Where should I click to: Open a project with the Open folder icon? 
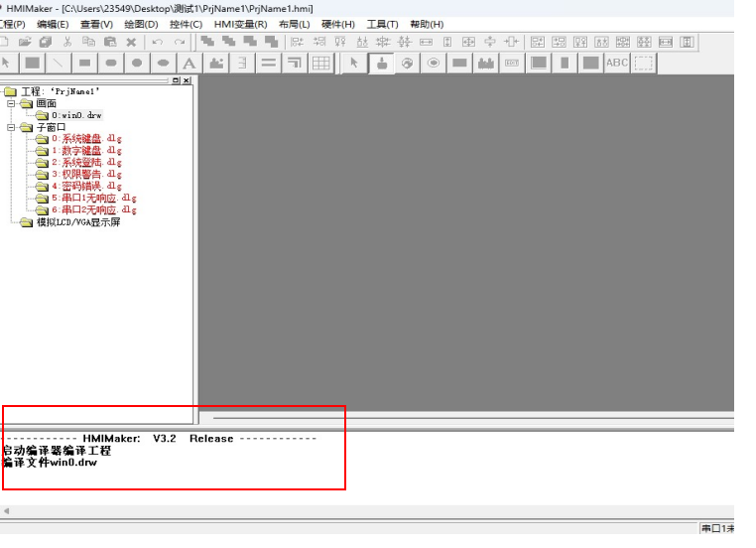(25, 42)
